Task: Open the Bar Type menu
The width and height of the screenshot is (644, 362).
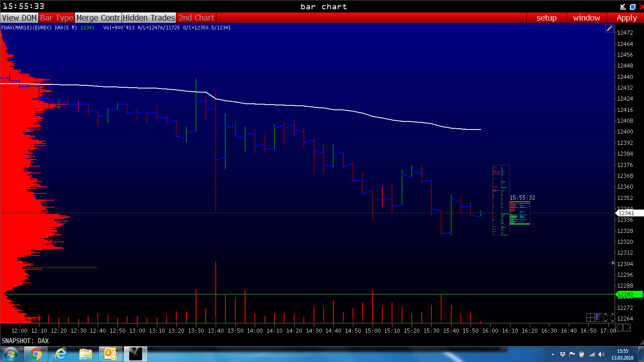Action: pos(57,18)
